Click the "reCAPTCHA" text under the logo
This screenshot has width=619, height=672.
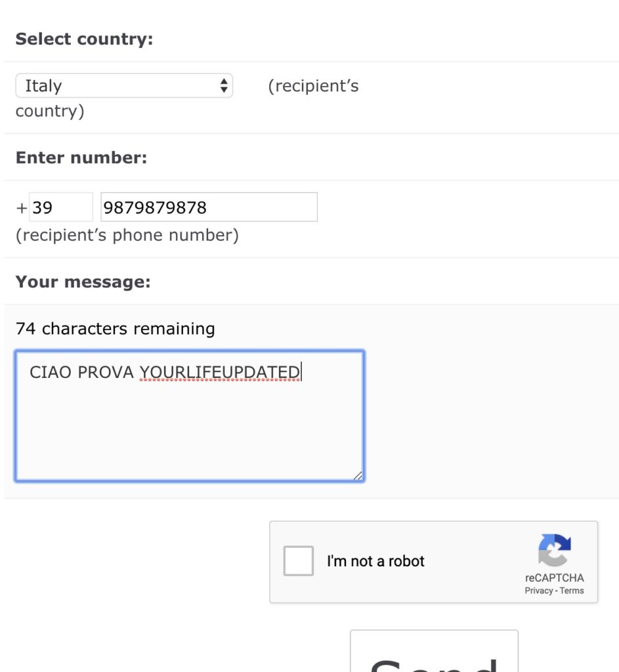pos(554,578)
